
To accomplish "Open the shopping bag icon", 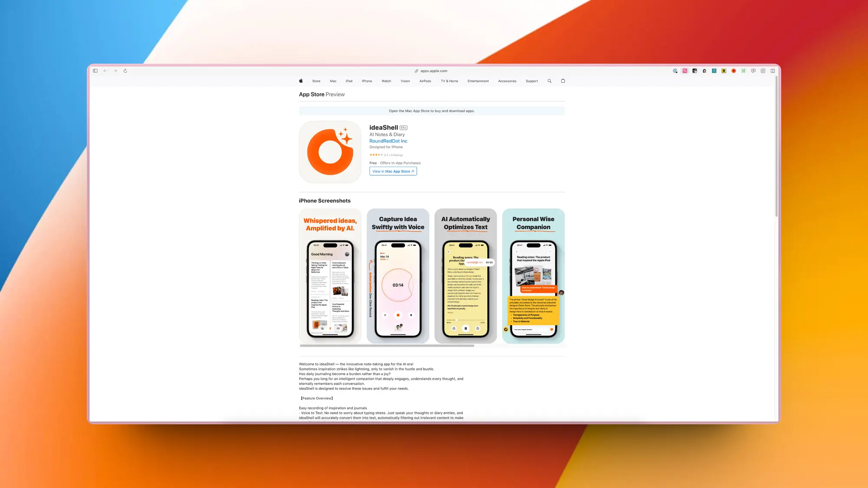I will [x=563, y=81].
